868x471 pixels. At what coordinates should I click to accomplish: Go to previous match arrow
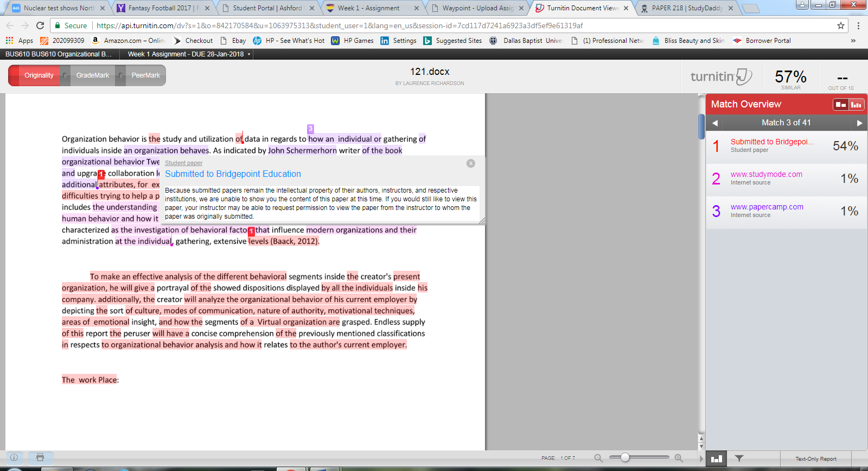coord(715,123)
